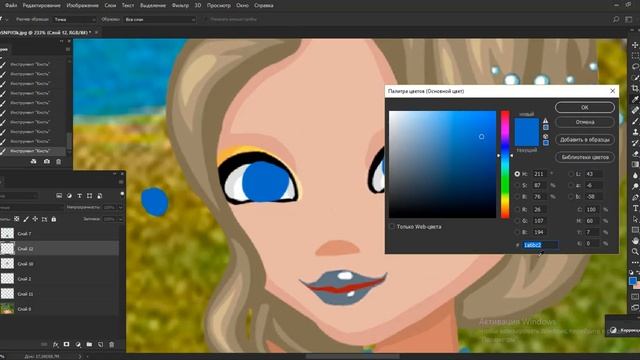
Task: Select the S saturation radio button
Action: [517, 185]
